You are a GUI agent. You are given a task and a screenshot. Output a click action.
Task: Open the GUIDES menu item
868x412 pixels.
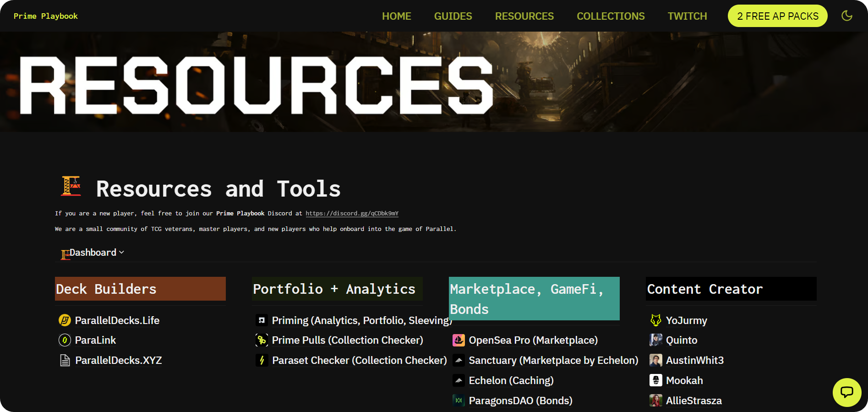pyautogui.click(x=453, y=16)
